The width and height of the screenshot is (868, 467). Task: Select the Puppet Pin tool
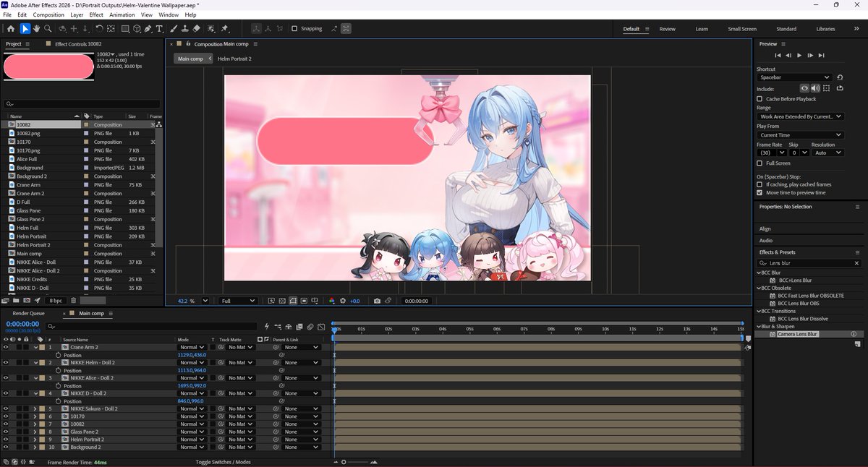[x=224, y=29]
